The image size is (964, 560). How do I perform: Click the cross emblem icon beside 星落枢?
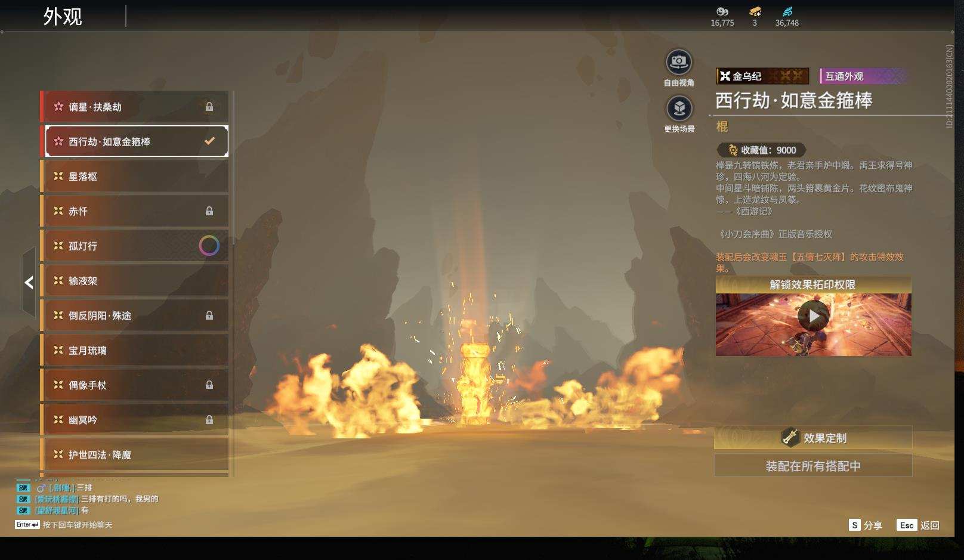pyautogui.click(x=58, y=177)
